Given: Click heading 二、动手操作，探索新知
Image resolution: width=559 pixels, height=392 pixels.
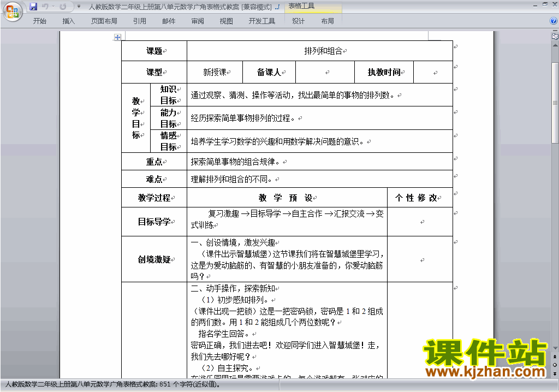Looking at the screenshot, I should pos(233,288).
